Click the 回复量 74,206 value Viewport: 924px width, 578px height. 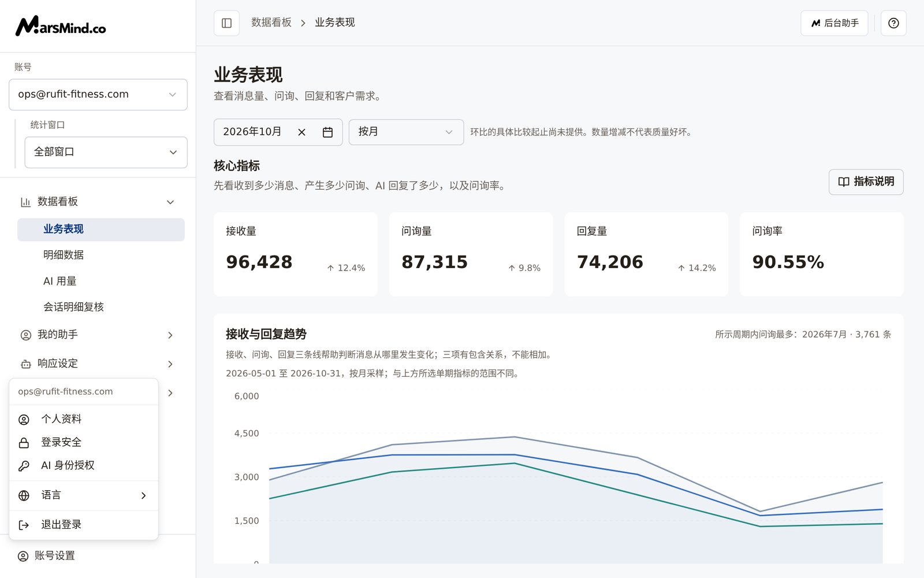610,262
